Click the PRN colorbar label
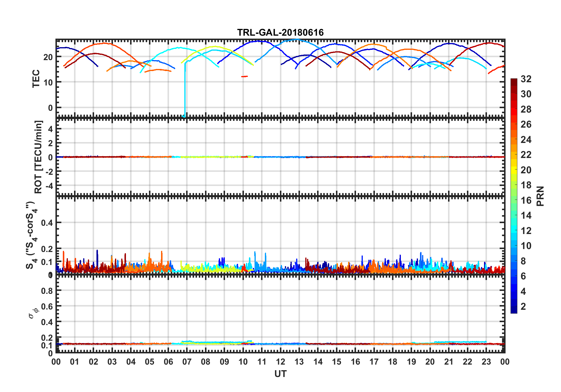The width and height of the screenshot is (561, 392). (x=540, y=196)
